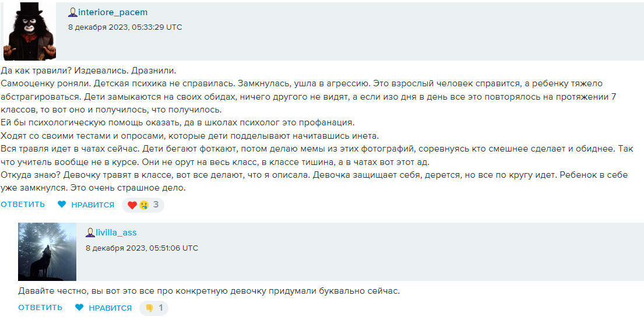Click the thumbs-down reaction emoji
This screenshot has width=644, height=320.
[x=150, y=308]
